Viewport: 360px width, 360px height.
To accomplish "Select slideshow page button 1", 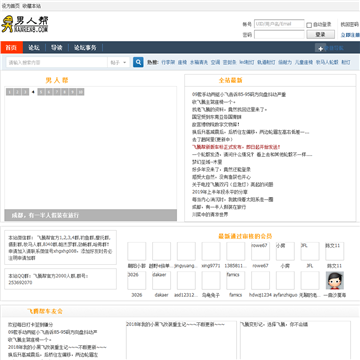I will [x=10, y=92].
